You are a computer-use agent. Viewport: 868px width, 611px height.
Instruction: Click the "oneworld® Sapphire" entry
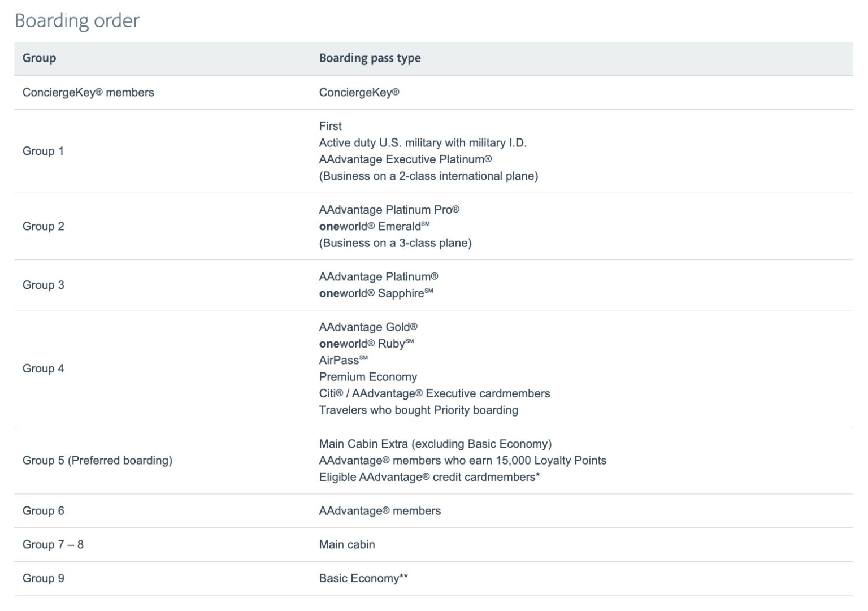[x=376, y=293]
